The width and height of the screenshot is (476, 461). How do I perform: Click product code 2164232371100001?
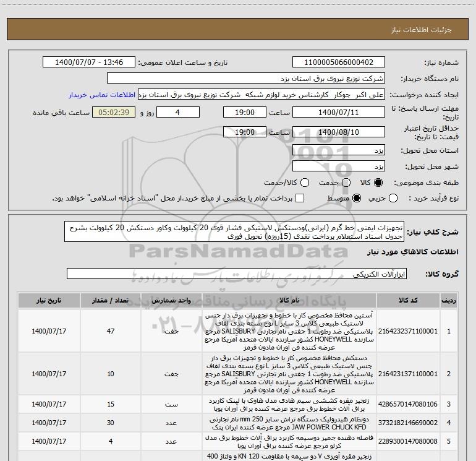click(408, 331)
